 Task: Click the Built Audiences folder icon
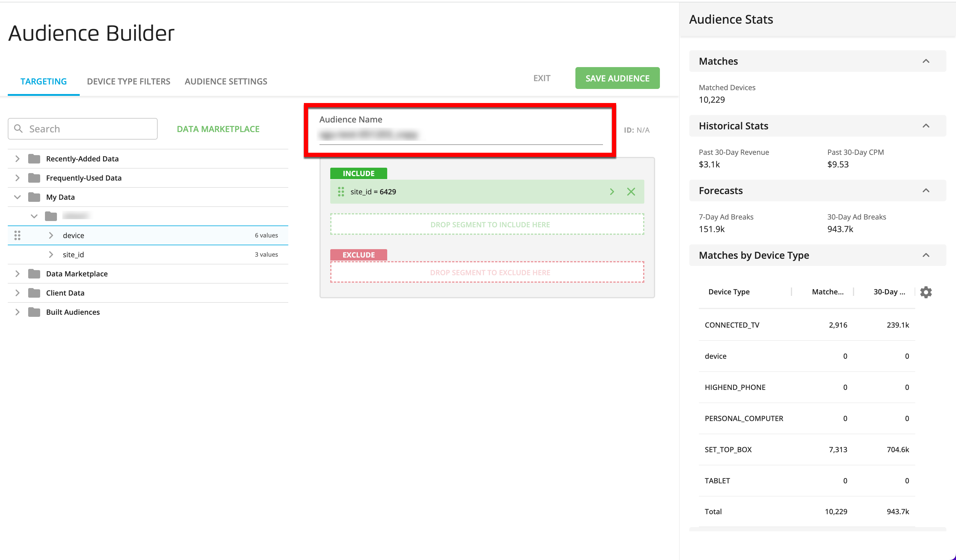(34, 312)
